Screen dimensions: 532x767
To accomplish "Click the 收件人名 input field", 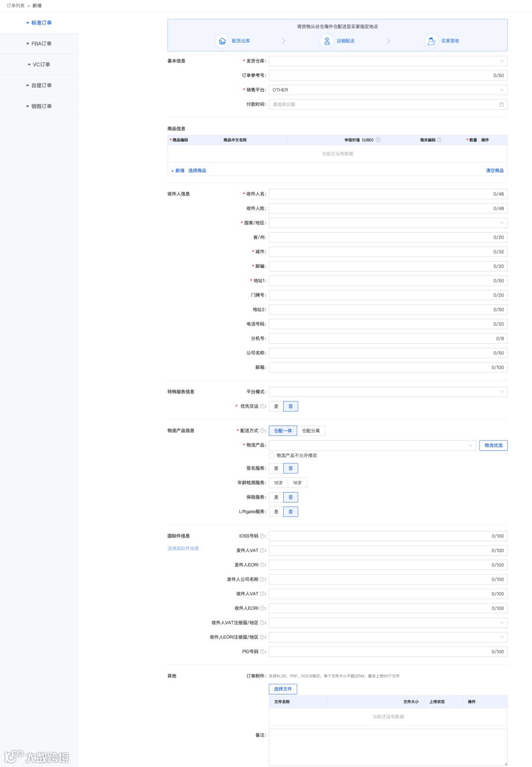I will click(x=388, y=194).
